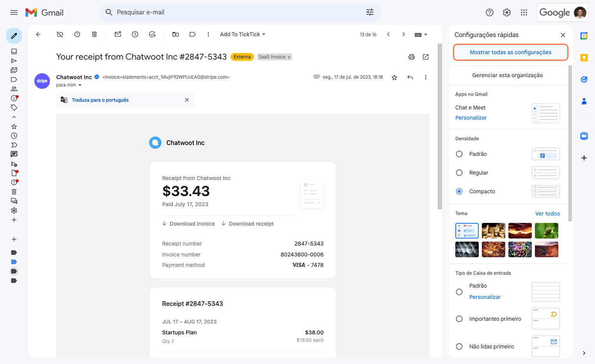Open Google Tasks in the side panel
The height and width of the screenshot is (364, 595).
584,80
